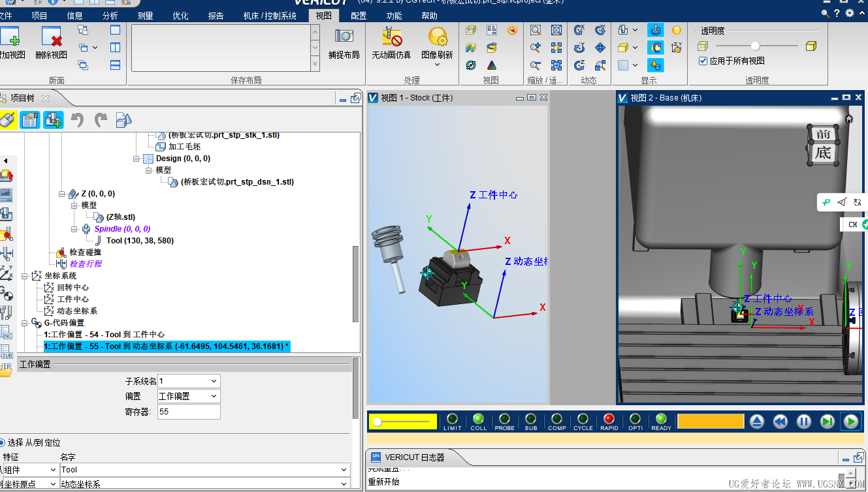Click the 透明度 transparency slider handle

tap(756, 46)
